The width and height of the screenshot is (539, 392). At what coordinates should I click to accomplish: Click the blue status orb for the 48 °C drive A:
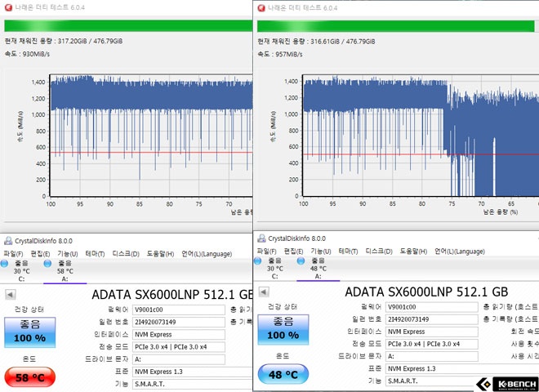click(301, 261)
